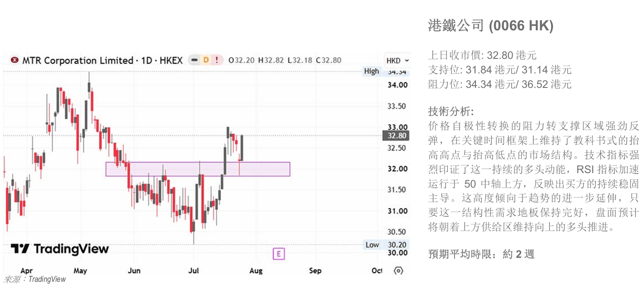Click the 34.00 price axis level
Image resolution: width=644 pixels, height=290 pixels.
pyautogui.click(x=397, y=85)
